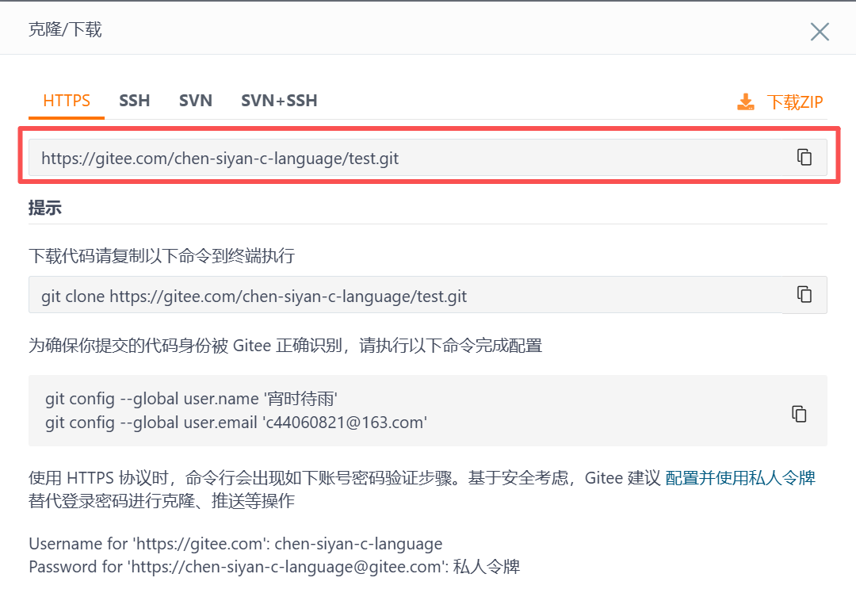Screen dimensions: 856x616
Task: Click the 为确保你提交的代码身份 instruction text
Action: coord(285,346)
